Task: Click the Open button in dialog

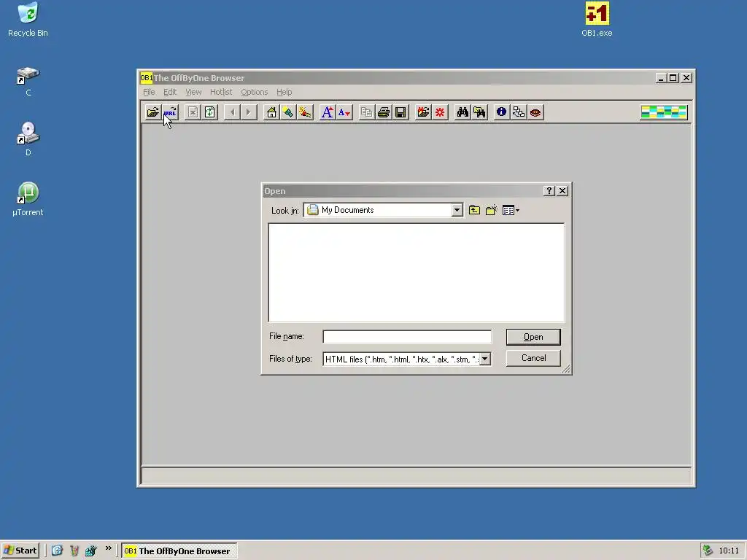Action: click(x=533, y=337)
